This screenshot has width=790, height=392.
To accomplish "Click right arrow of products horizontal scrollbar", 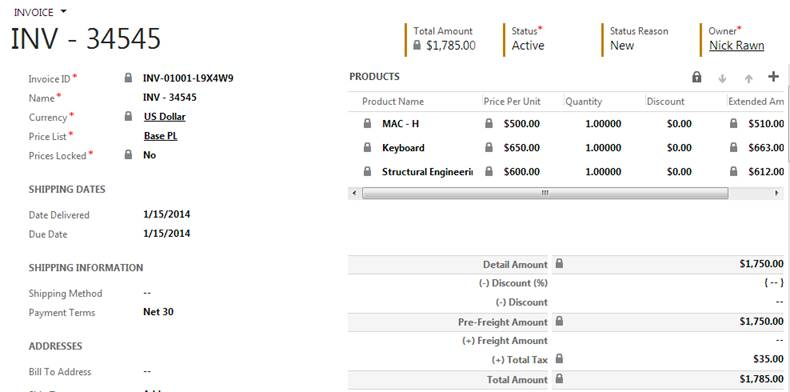I will [x=776, y=193].
